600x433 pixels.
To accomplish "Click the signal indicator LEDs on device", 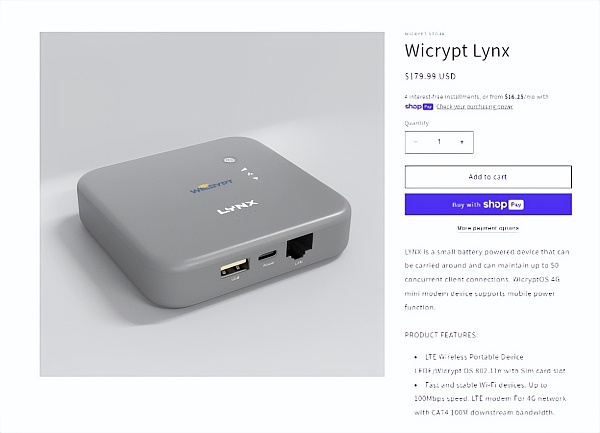I will tap(250, 173).
